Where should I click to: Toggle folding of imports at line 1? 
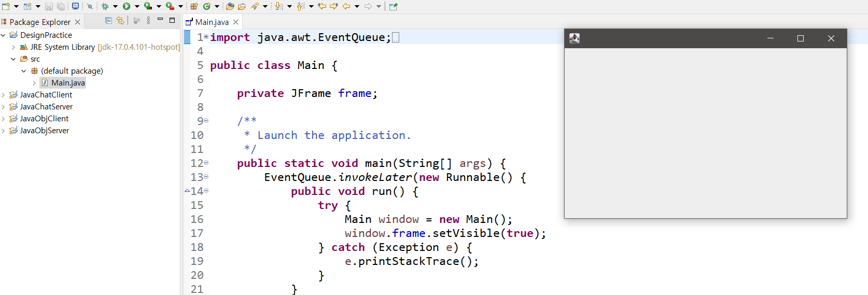(206, 37)
